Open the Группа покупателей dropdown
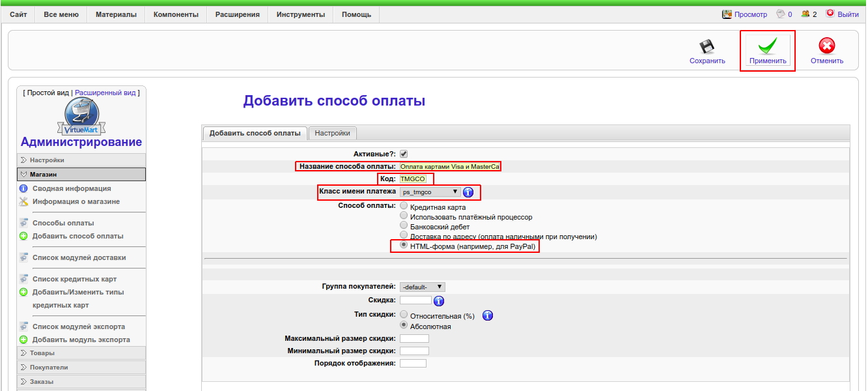This screenshot has width=868, height=391. pyautogui.click(x=422, y=287)
